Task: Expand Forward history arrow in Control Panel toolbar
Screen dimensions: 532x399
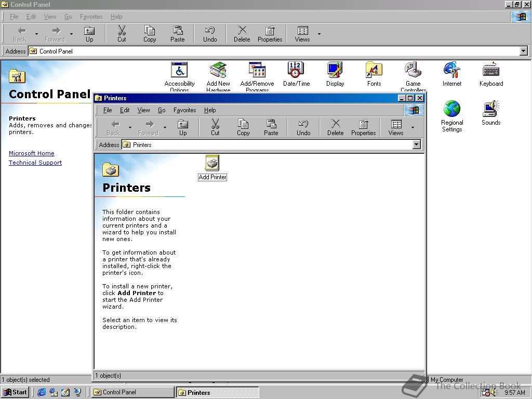Action: [x=71, y=34]
